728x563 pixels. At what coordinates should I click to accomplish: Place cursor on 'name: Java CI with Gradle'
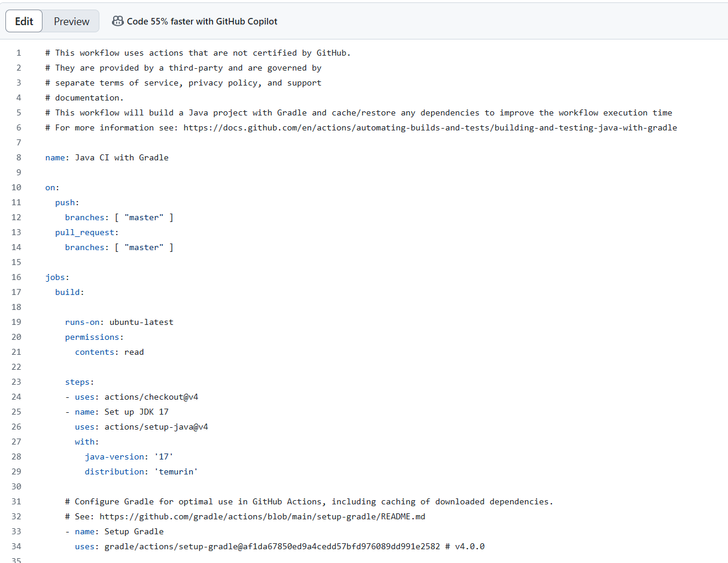pyautogui.click(x=107, y=157)
